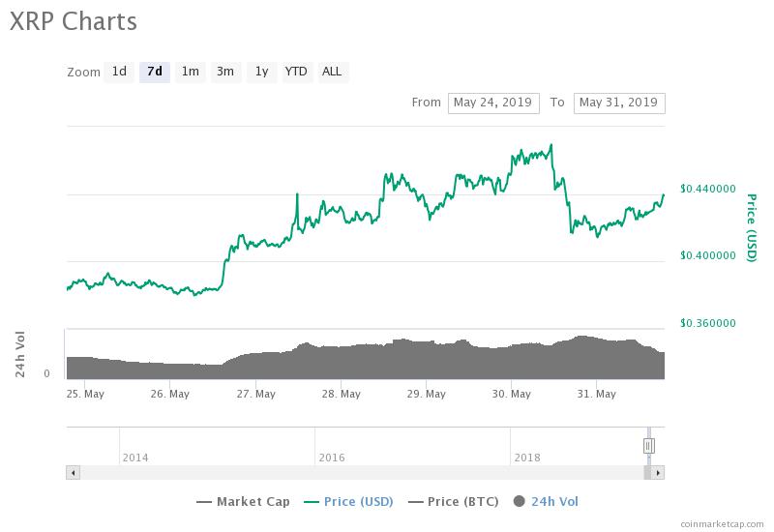Screen dimensions: 774x532
Task: Click the navigator scroll left arrow
Action: 74,473
